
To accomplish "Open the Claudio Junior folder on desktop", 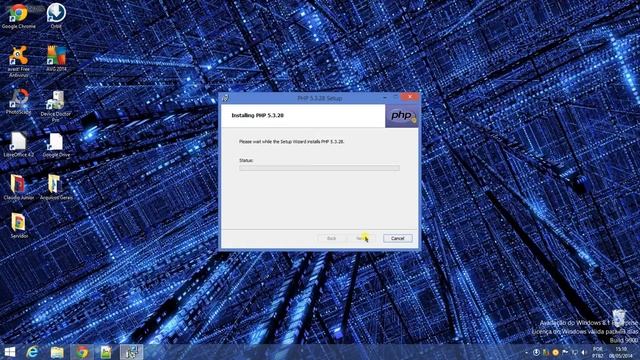I will click(x=19, y=187).
